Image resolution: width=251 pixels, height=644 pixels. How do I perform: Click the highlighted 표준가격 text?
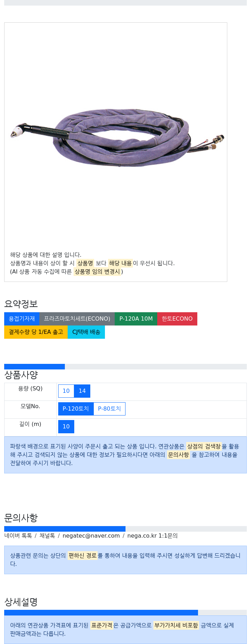tap(102, 625)
